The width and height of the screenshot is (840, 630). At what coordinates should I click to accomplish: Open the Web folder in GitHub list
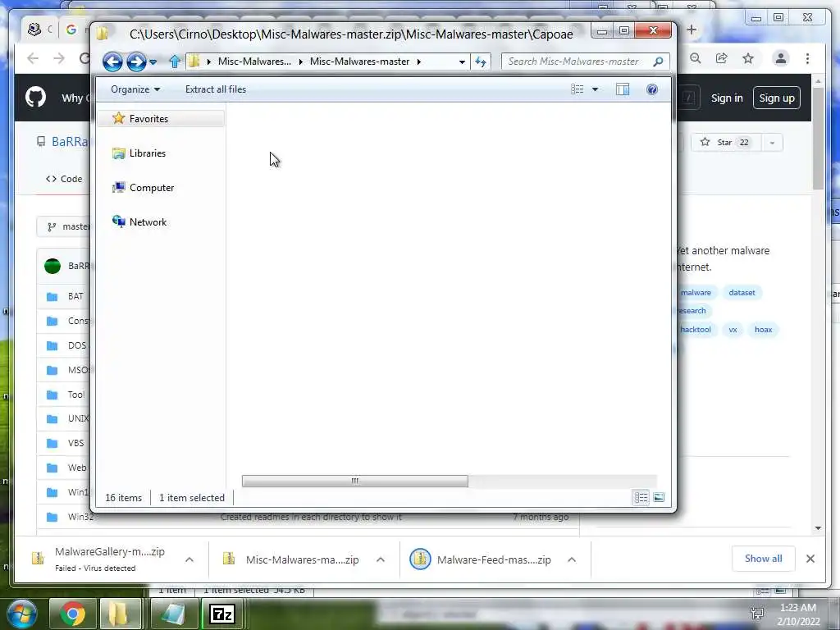76,468
